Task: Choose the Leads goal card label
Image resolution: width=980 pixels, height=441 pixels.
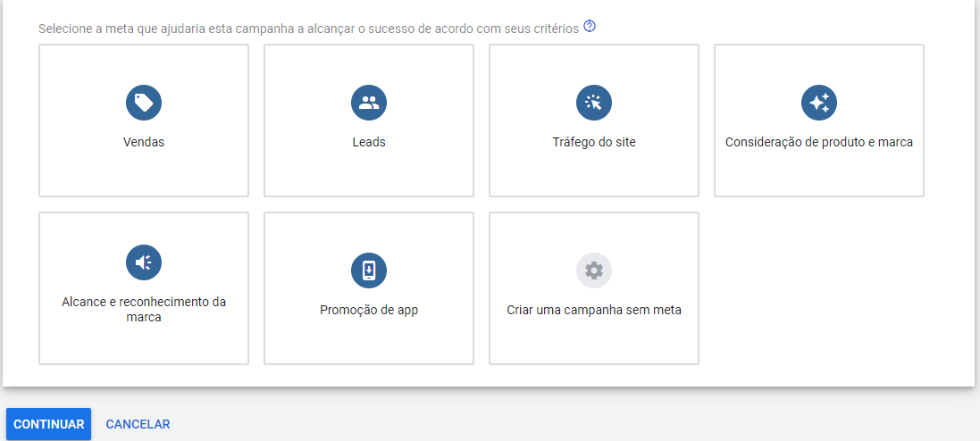Action: pyautogui.click(x=369, y=143)
